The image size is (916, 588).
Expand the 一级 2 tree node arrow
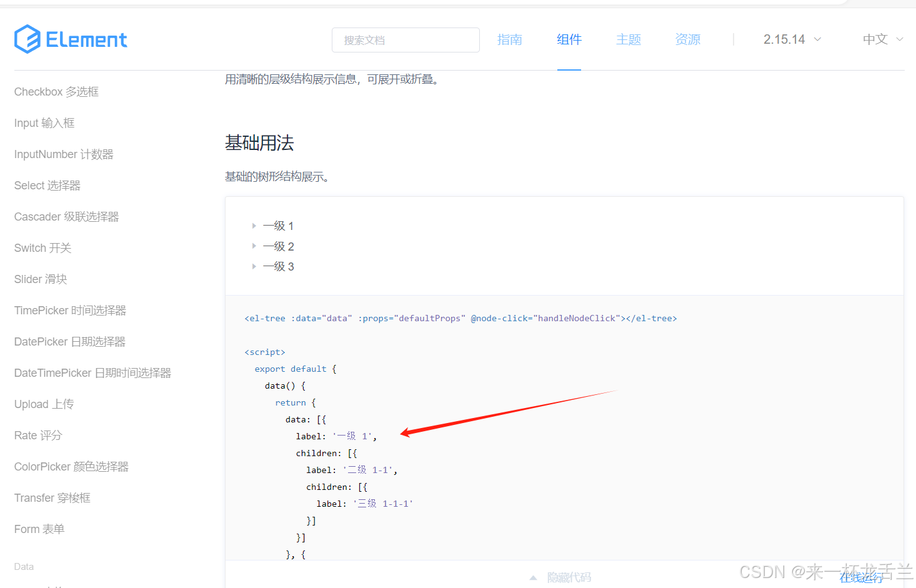tap(254, 246)
